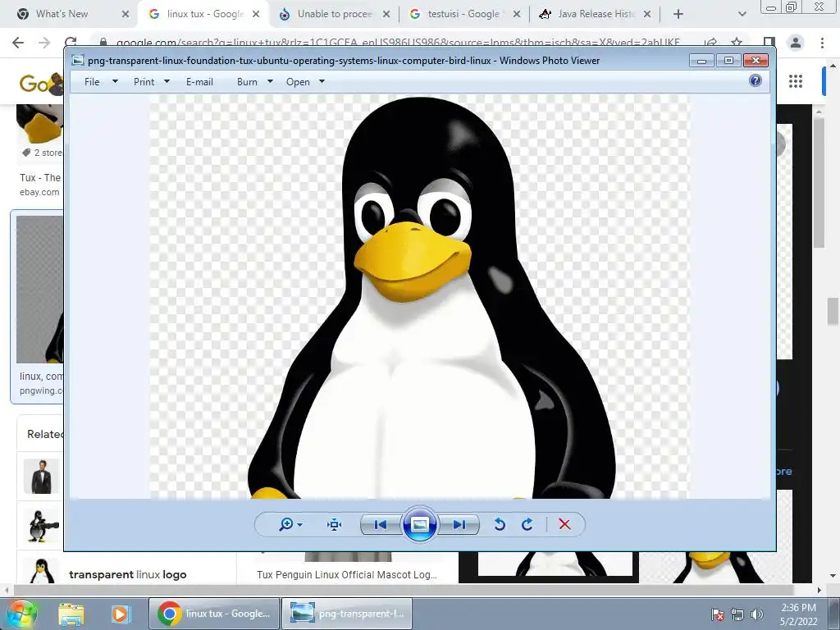Rotate the image clockwise
This screenshot has width=840, height=630.
pos(527,524)
